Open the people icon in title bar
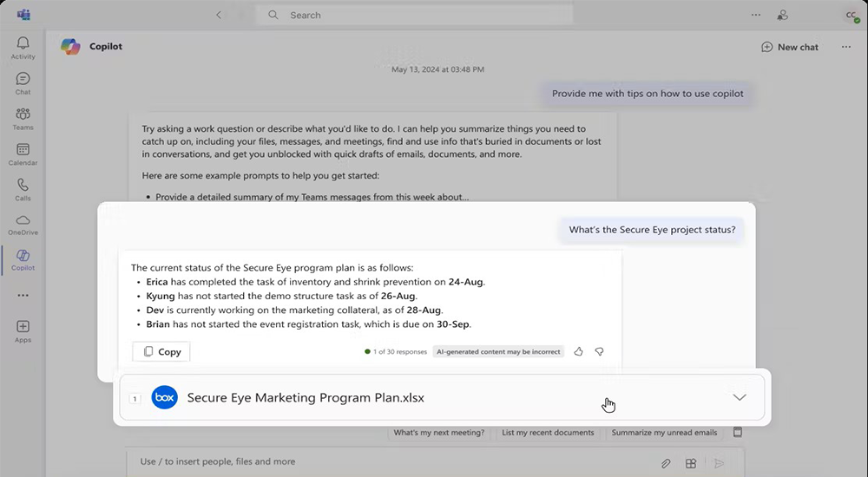Viewport: 868px width, 477px height. click(782, 16)
